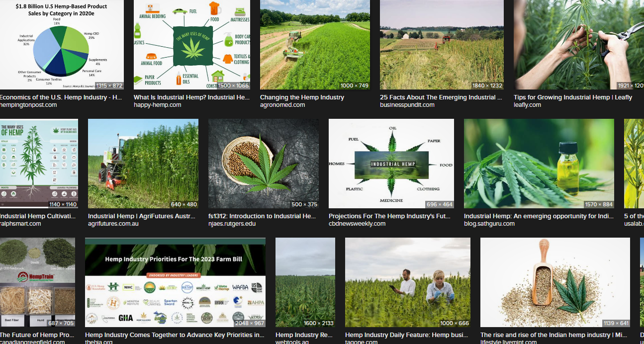Click the '1570 × 884' size badge

[x=599, y=204]
